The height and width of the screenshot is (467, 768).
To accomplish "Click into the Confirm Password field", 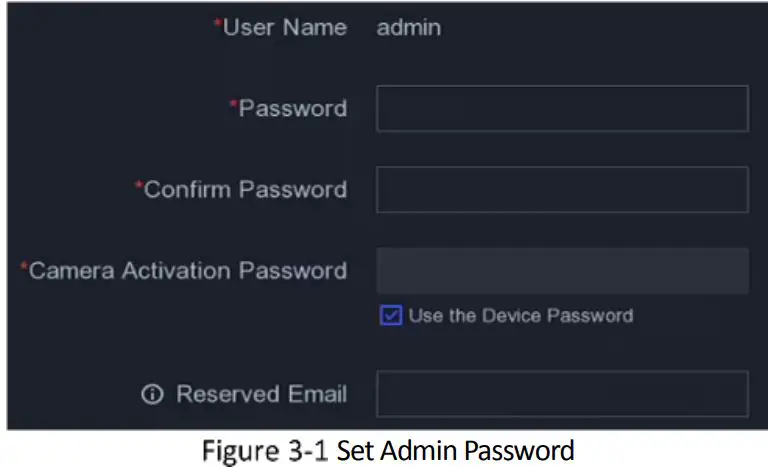I will click(562, 190).
